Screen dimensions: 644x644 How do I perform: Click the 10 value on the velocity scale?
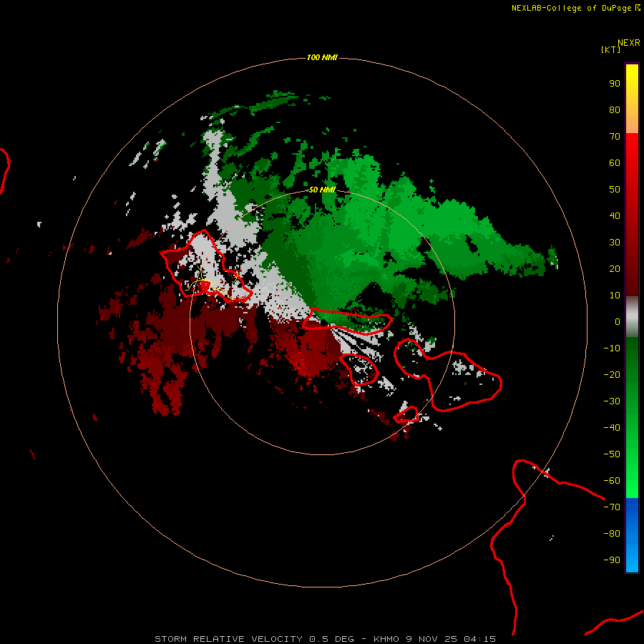[x=615, y=296]
